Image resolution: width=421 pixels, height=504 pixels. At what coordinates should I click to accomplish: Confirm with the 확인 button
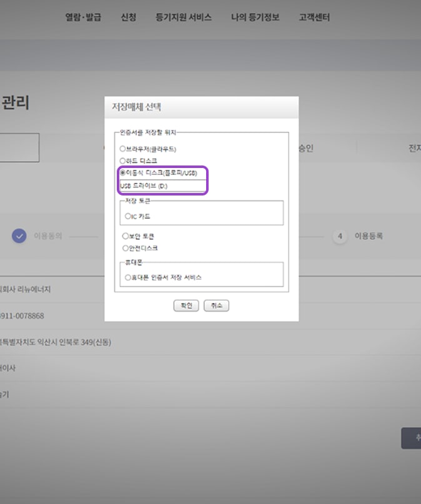pyautogui.click(x=186, y=305)
